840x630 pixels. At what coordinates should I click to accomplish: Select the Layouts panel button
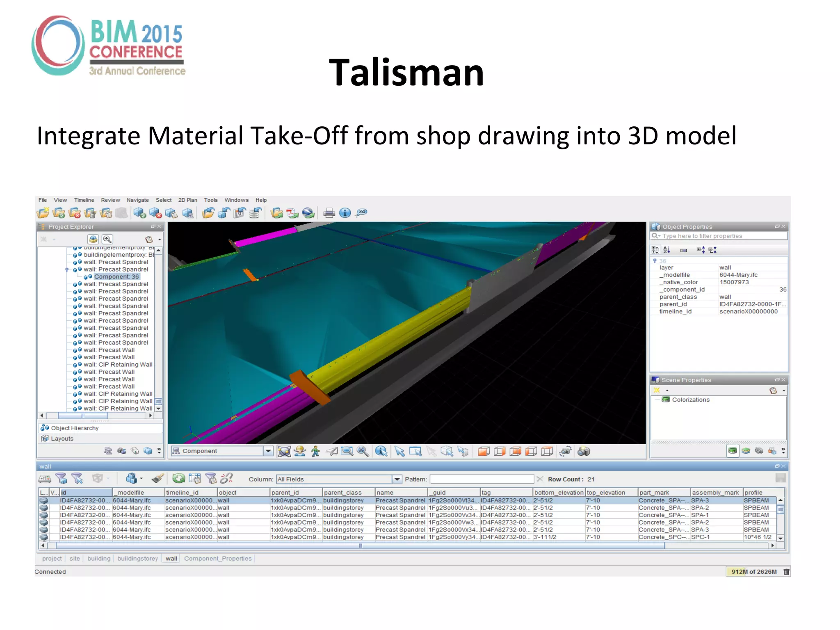(100, 439)
